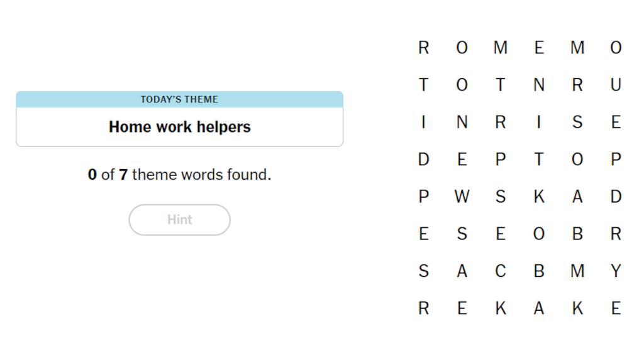Pick the letter C in the grid
Image resolution: width=644 pixels, height=353 pixels.
pos(500,271)
